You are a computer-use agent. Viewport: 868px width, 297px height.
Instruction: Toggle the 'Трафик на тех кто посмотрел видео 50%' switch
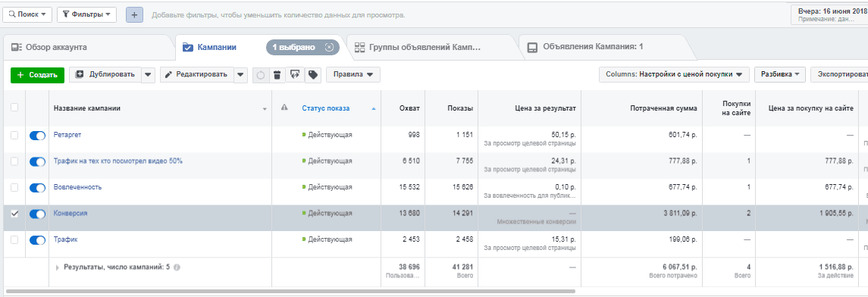(37, 161)
